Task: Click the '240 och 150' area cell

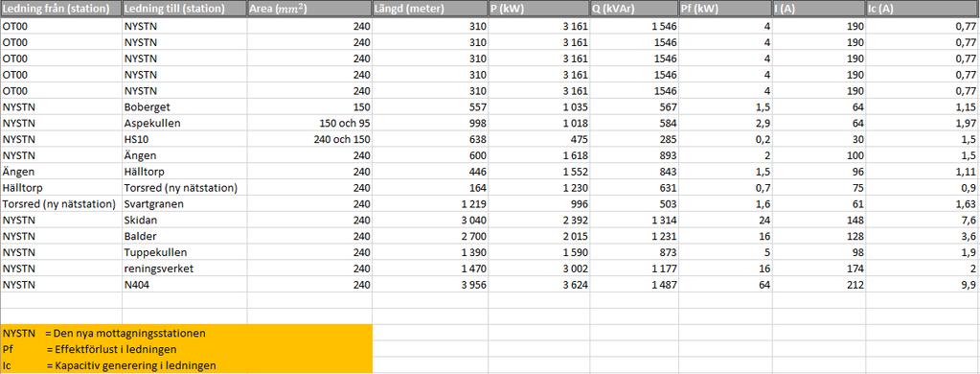Action: [310, 139]
